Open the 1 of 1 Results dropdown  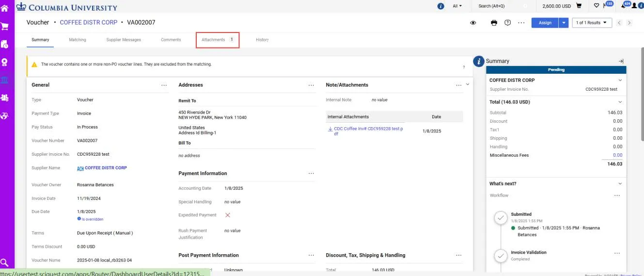pos(592,23)
